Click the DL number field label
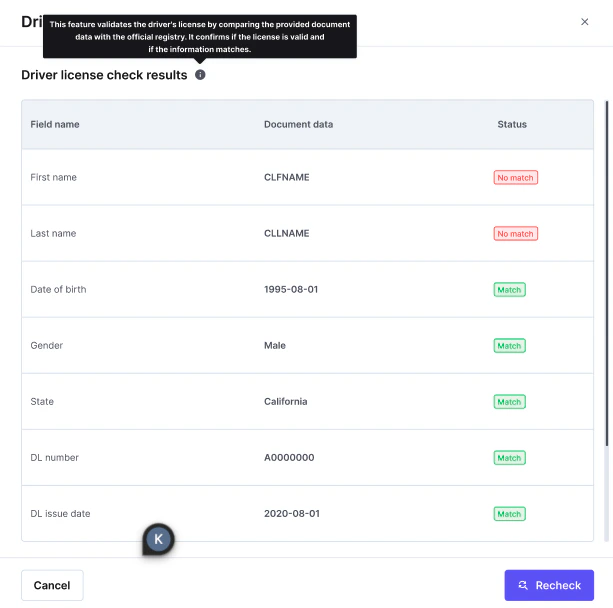 click(x=54, y=457)
